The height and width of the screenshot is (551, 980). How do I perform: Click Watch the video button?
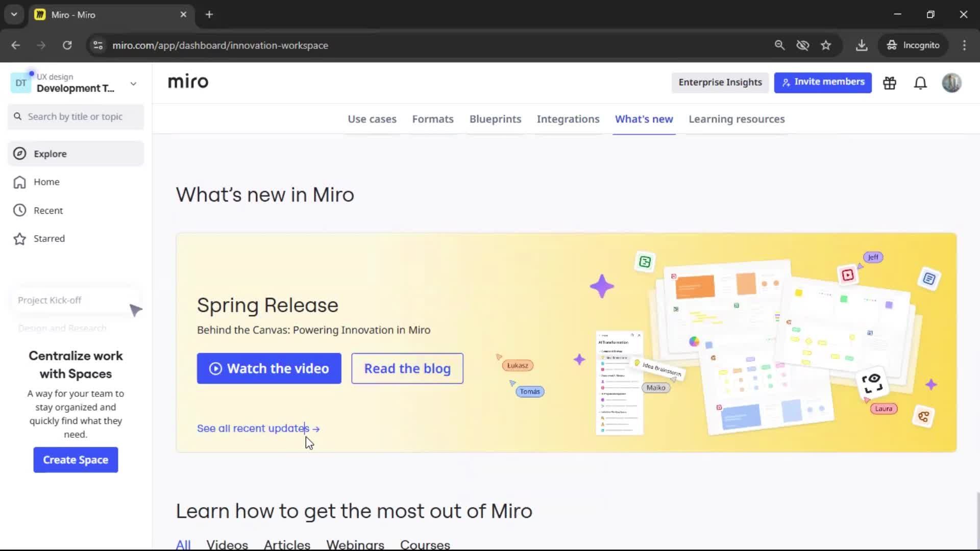pos(269,368)
